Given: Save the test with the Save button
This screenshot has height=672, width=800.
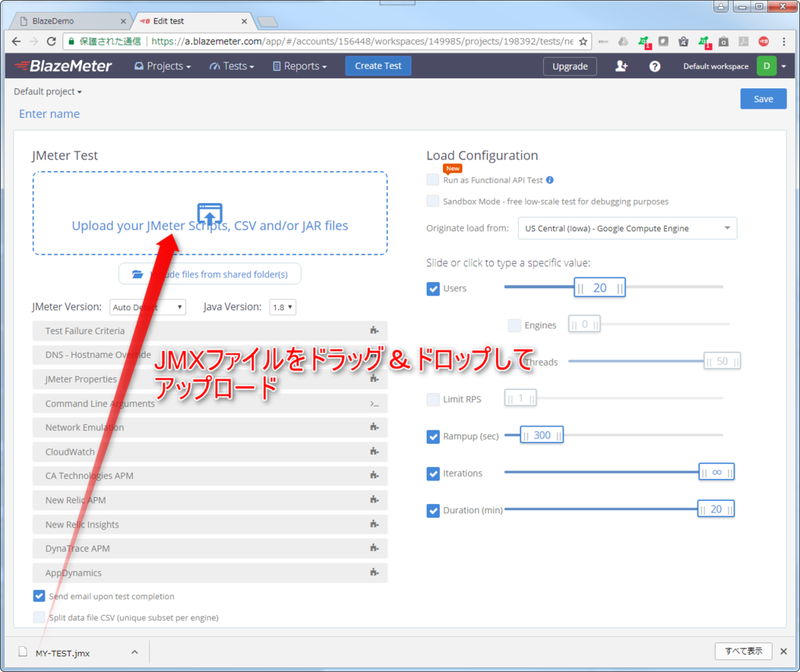Looking at the screenshot, I should coord(763,99).
